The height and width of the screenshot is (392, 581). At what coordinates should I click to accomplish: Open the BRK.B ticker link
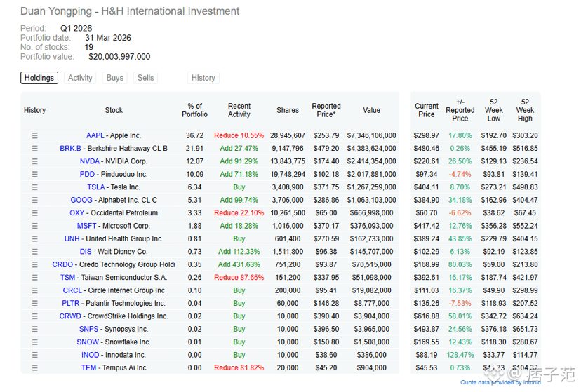click(x=70, y=149)
